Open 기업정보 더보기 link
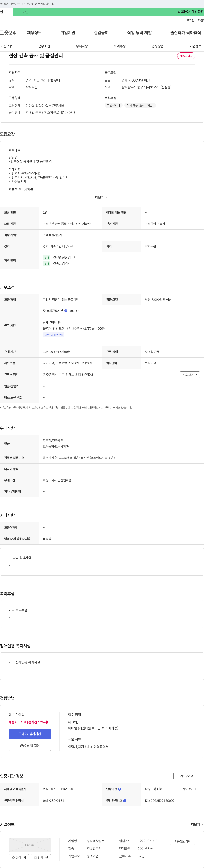The width and height of the screenshot is (204, 868). 197,824
